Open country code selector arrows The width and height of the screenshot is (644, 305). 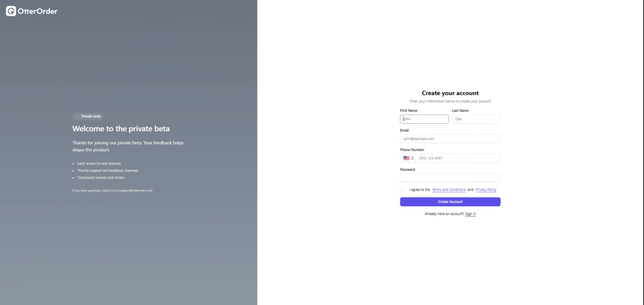tap(412, 158)
